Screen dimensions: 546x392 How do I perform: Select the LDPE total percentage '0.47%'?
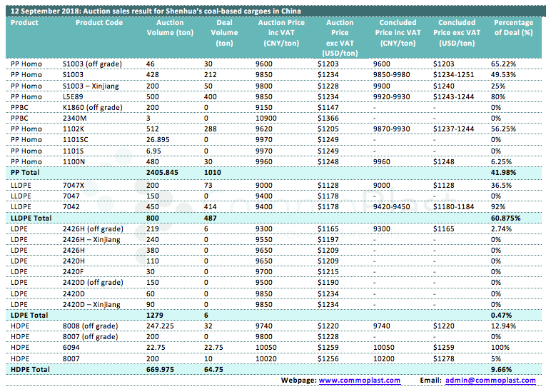[502, 316]
